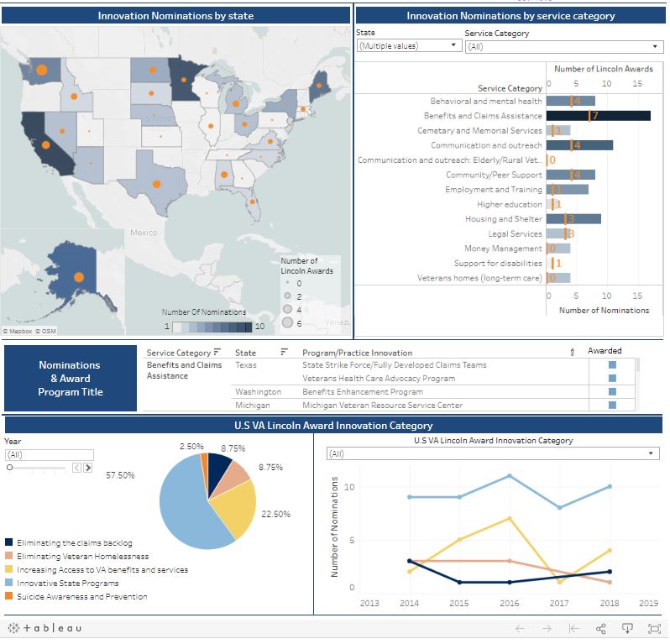Click the 'Michigan' state cell in table

click(x=253, y=405)
